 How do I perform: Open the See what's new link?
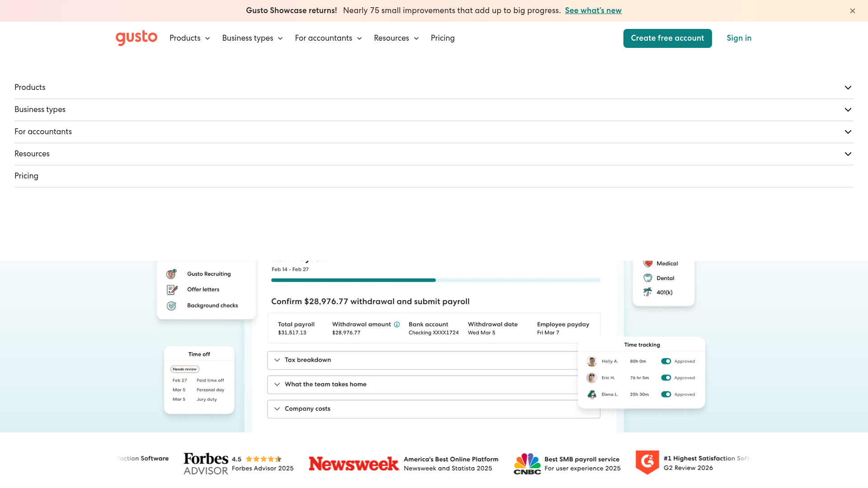(x=593, y=10)
